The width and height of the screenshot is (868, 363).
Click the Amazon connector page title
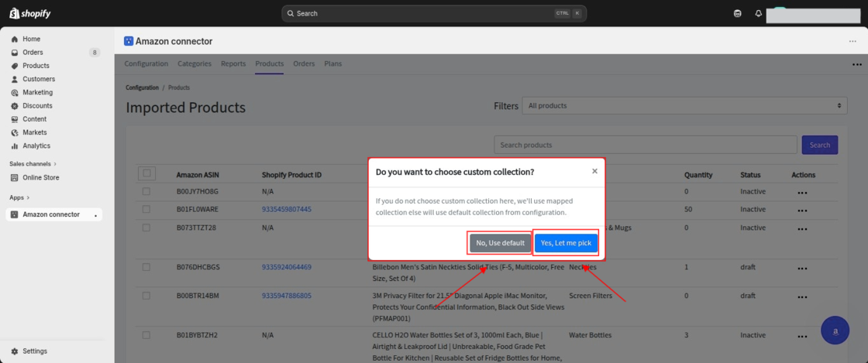tap(174, 42)
